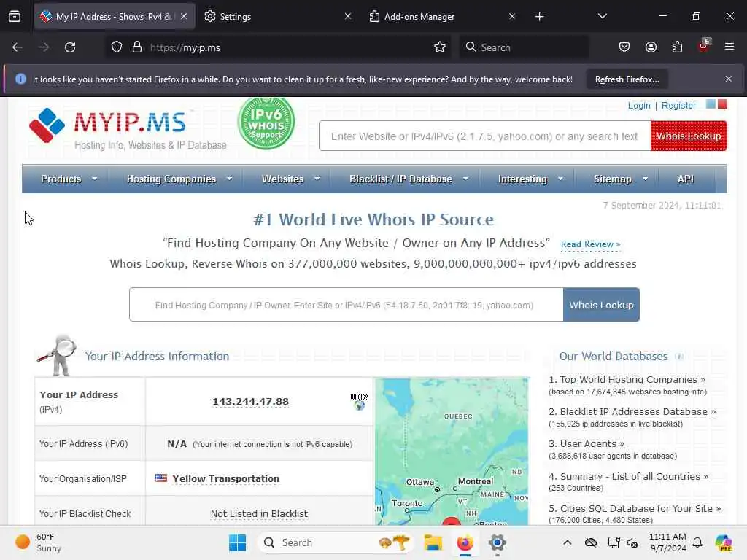The image size is (747, 560).
Task: Open Blacklist IP Addresses Database link
Action: (x=632, y=411)
